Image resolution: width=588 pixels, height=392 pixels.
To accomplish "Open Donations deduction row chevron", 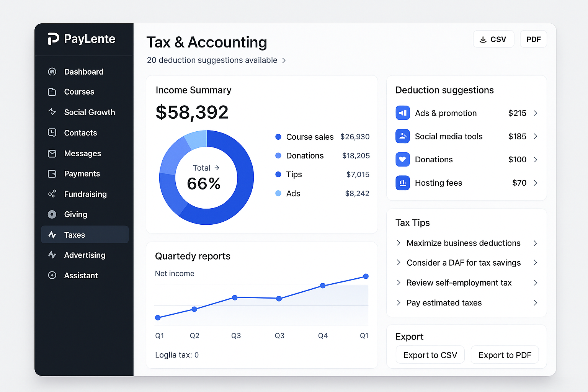I will click(x=536, y=160).
